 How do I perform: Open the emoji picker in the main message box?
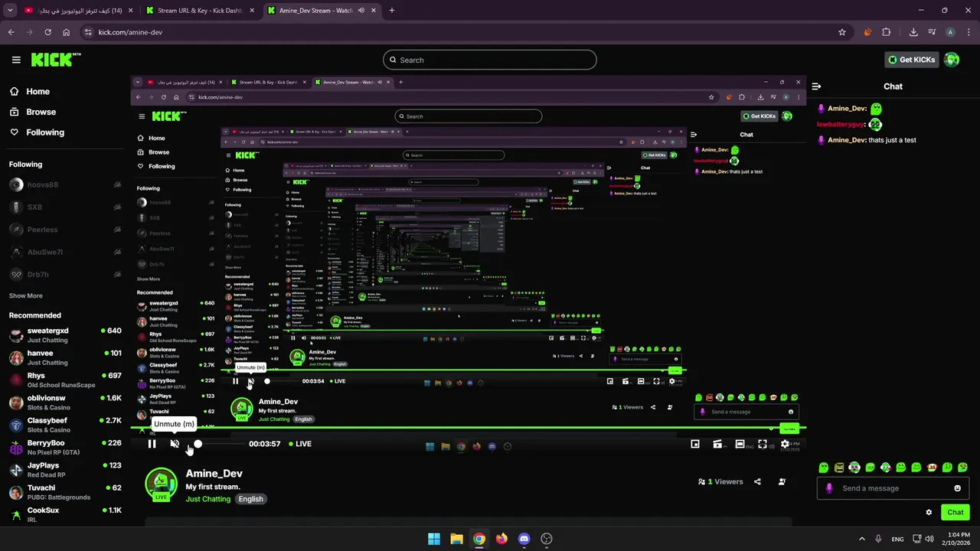957,488
